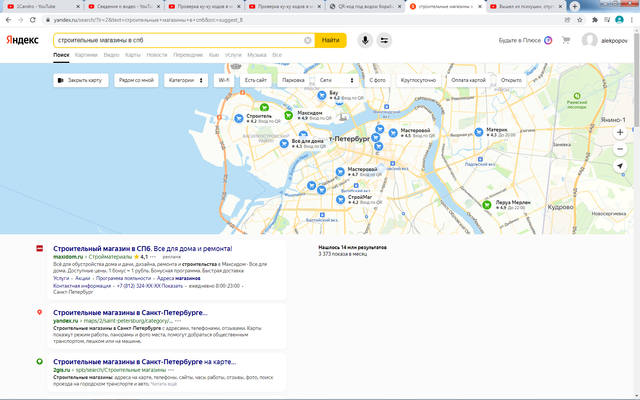Toggle the С фото filter
The height and width of the screenshot is (400, 640).
(377, 80)
